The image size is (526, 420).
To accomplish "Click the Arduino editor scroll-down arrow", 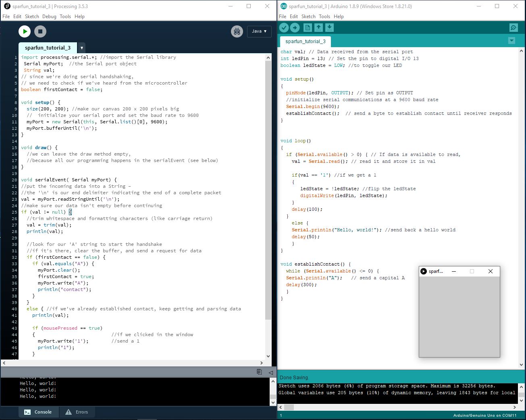I will coord(521,365).
